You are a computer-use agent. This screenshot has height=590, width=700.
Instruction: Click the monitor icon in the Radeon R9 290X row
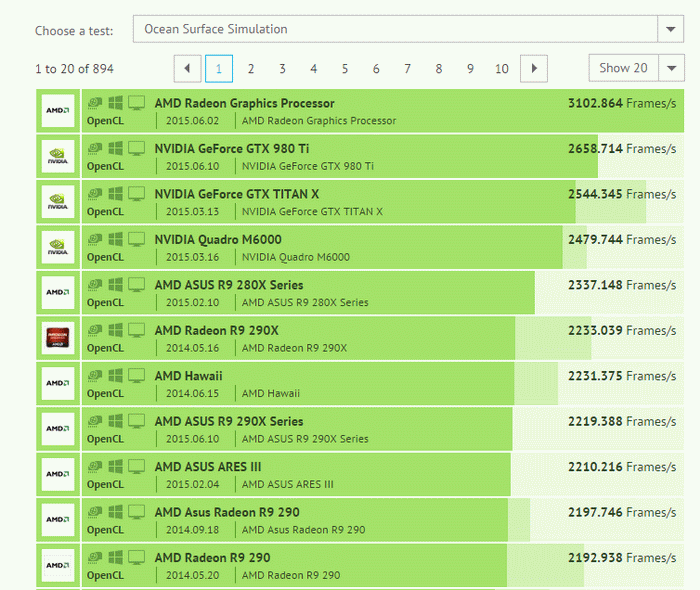(x=137, y=330)
